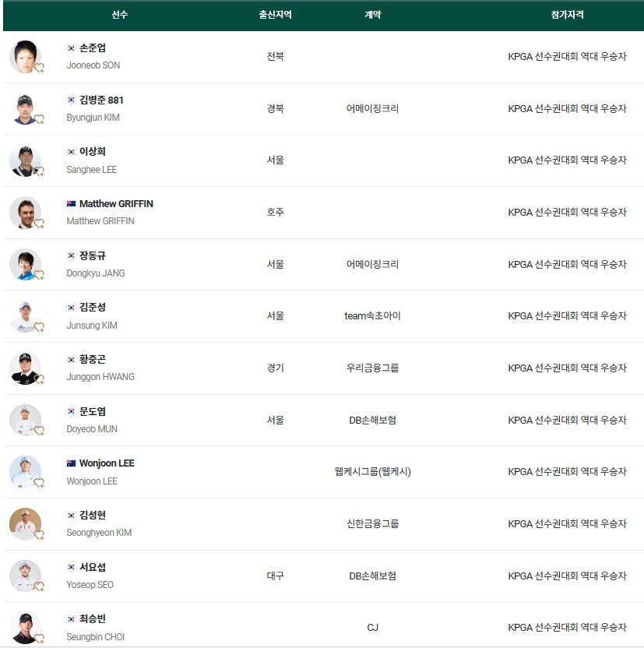The height and width of the screenshot is (648, 644).
Task: Click sponsor cell CJ
Action: [372, 628]
